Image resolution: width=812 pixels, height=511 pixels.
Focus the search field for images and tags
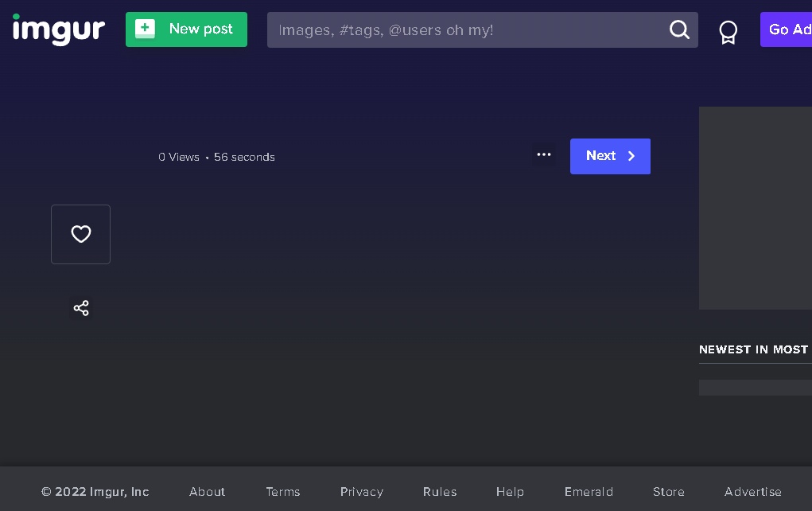465,30
